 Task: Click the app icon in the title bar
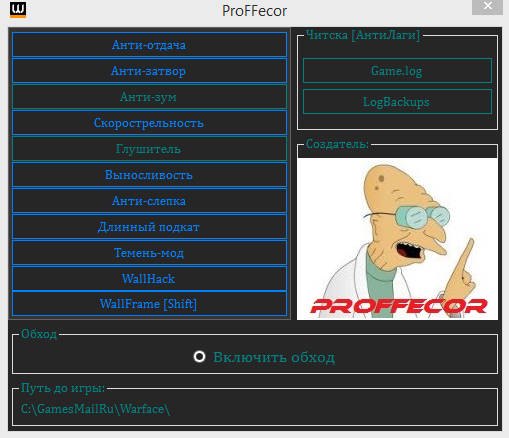coord(17,9)
